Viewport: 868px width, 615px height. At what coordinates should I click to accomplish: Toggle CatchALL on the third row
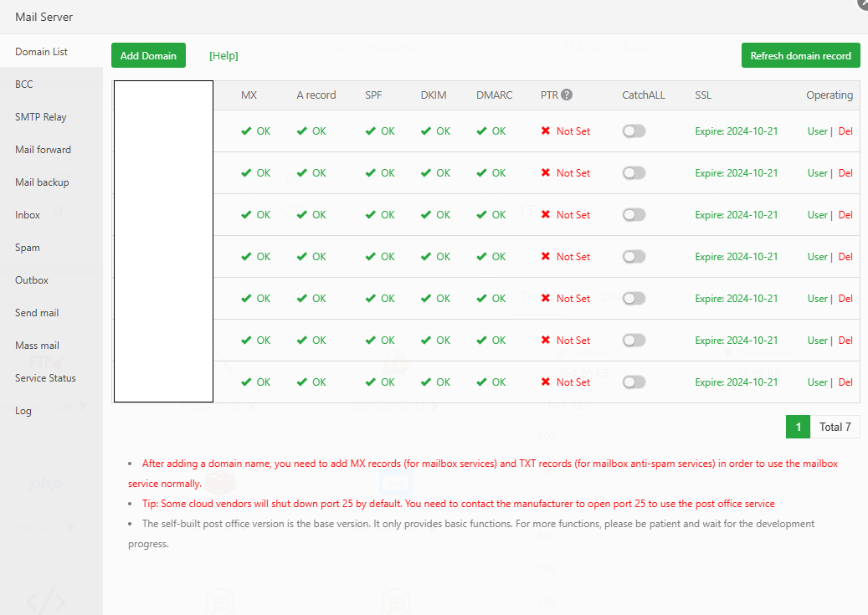point(634,215)
